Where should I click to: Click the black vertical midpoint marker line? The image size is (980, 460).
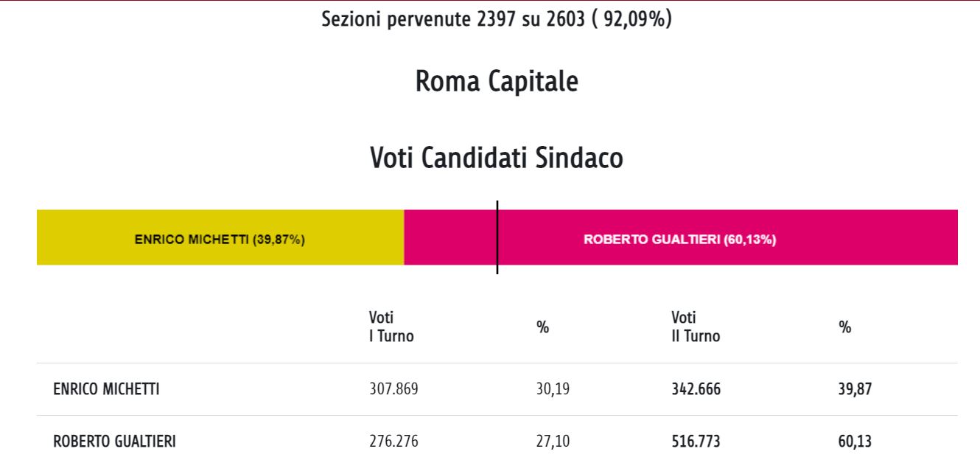point(497,237)
